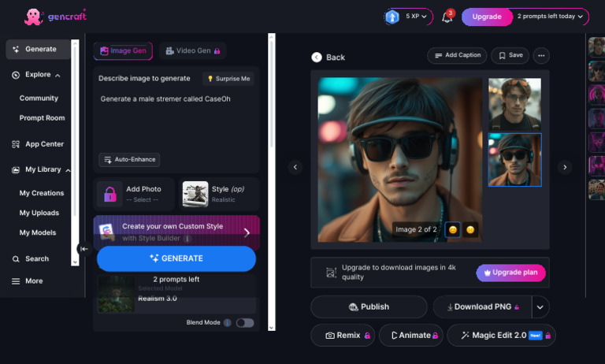Image resolution: width=605 pixels, height=364 pixels.
Task: Click the Custom Style Builder icon
Action: (107, 232)
